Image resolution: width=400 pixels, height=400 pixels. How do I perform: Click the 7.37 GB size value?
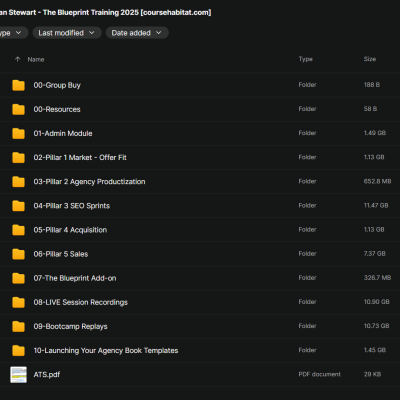coord(375,254)
